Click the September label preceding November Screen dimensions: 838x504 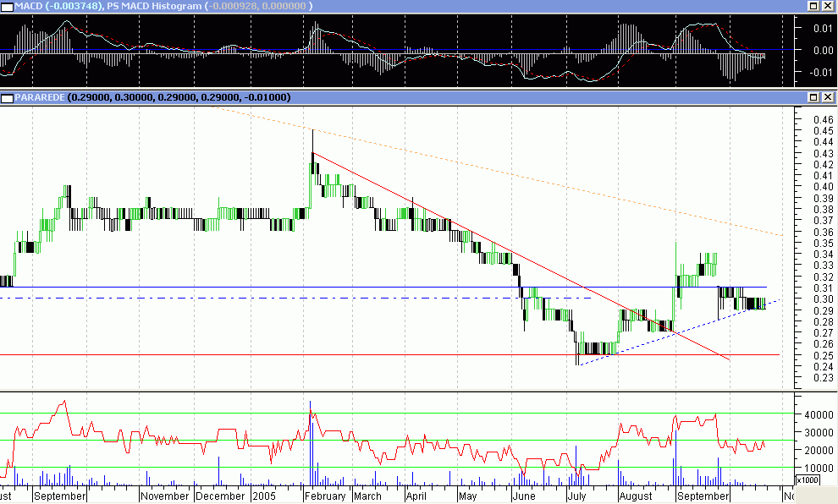click(59, 496)
